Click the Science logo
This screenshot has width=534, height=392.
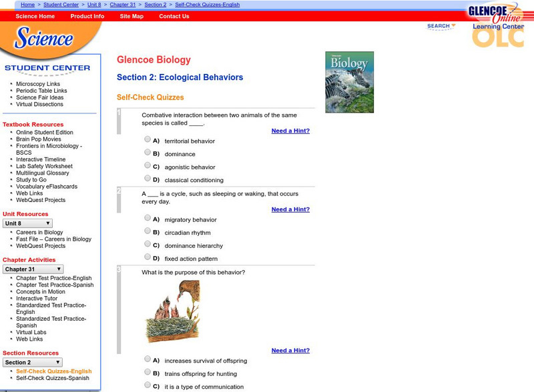tap(43, 38)
